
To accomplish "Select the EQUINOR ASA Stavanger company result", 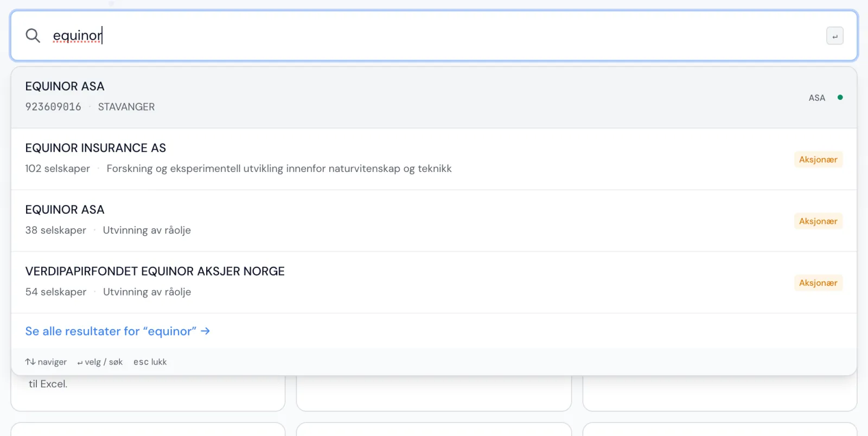I will coord(434,98).
